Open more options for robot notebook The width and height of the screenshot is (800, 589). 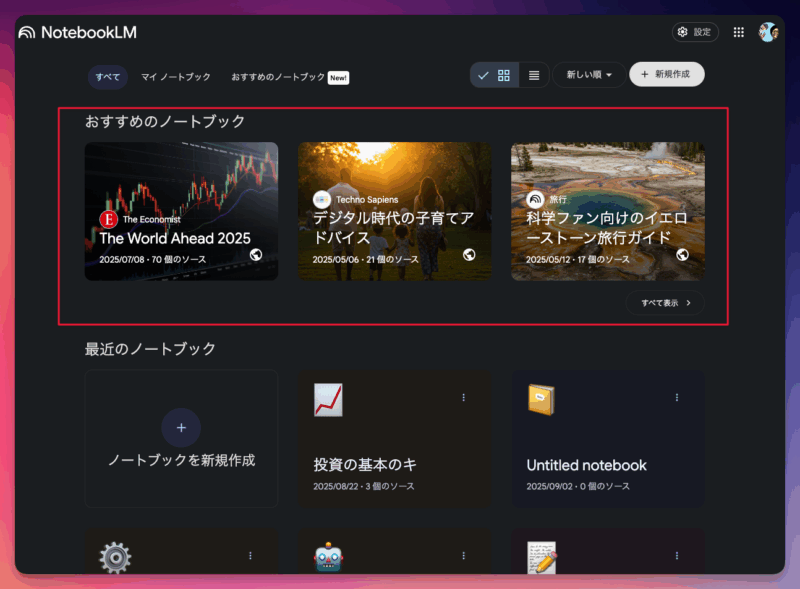[x=463, y=556]
